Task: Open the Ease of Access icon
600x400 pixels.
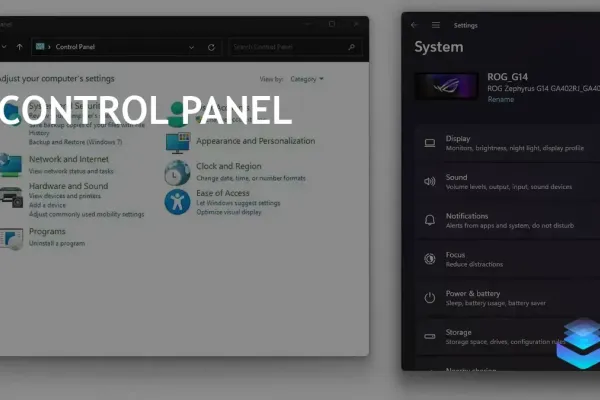Action: tap(177, 202)
